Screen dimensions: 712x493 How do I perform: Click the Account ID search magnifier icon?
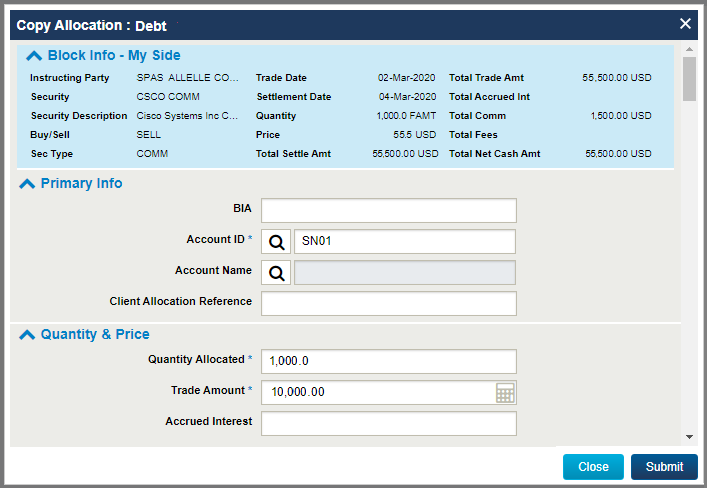[x=276, y=242]
